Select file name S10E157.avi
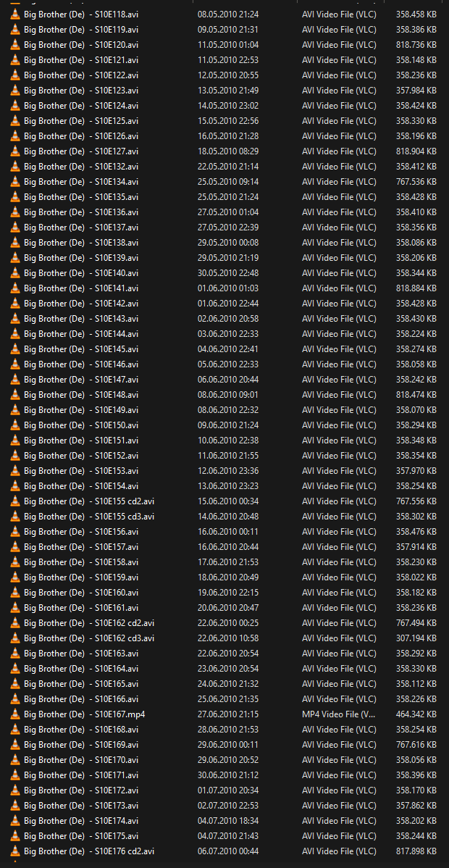Image resolution: width=449 pixels, height=868 pixels. point(81,547)
